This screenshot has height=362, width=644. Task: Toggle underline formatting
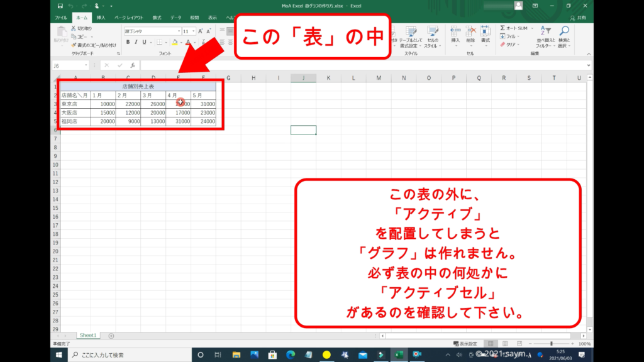(x=144, y=42)
